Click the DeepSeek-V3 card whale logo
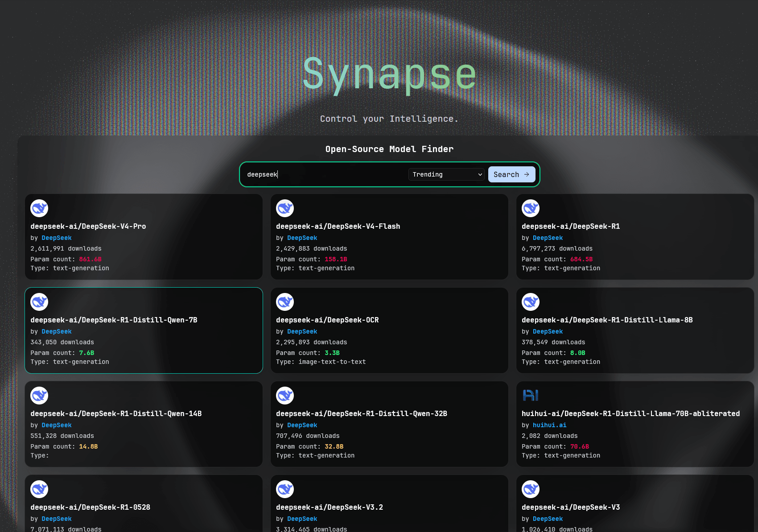 (531, 489)
